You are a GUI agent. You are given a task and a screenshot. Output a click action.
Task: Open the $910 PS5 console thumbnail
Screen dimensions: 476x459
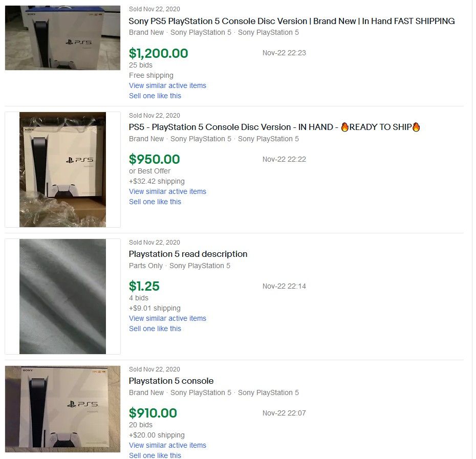(x=62, y=409)
